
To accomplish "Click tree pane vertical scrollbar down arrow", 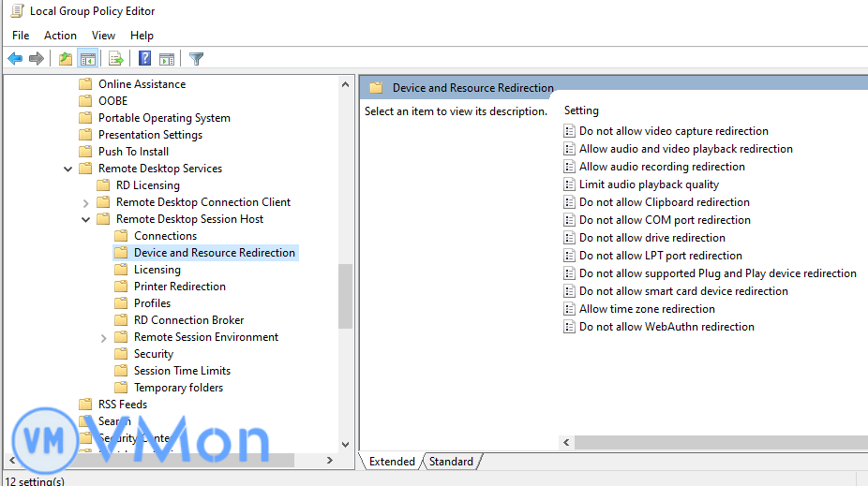I will coord(346,445).
